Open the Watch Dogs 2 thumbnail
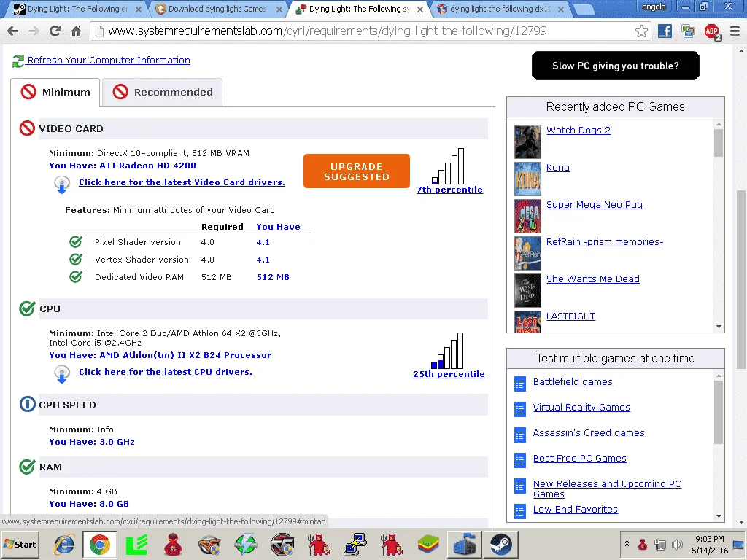747x560 pixels. (528, 141)
